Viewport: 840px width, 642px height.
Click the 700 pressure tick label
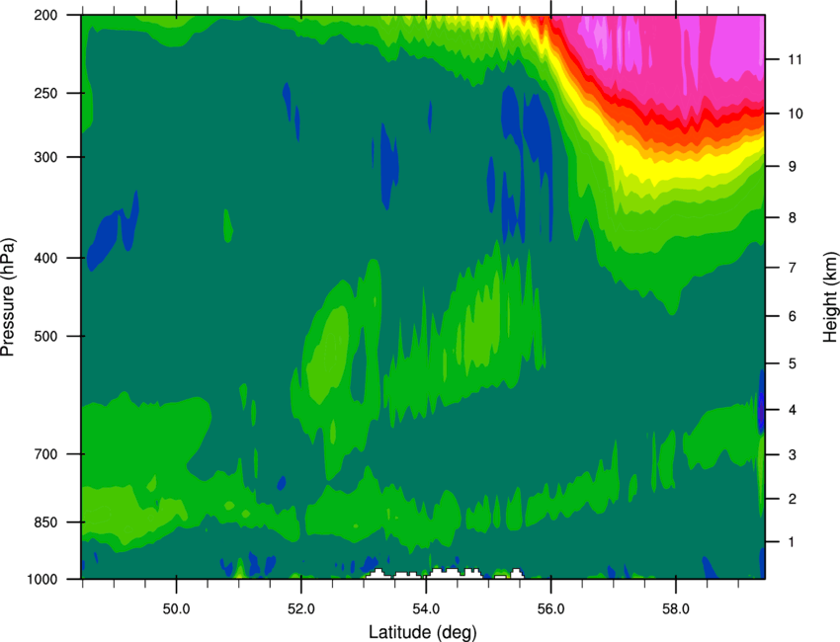(x=45, y=453)
